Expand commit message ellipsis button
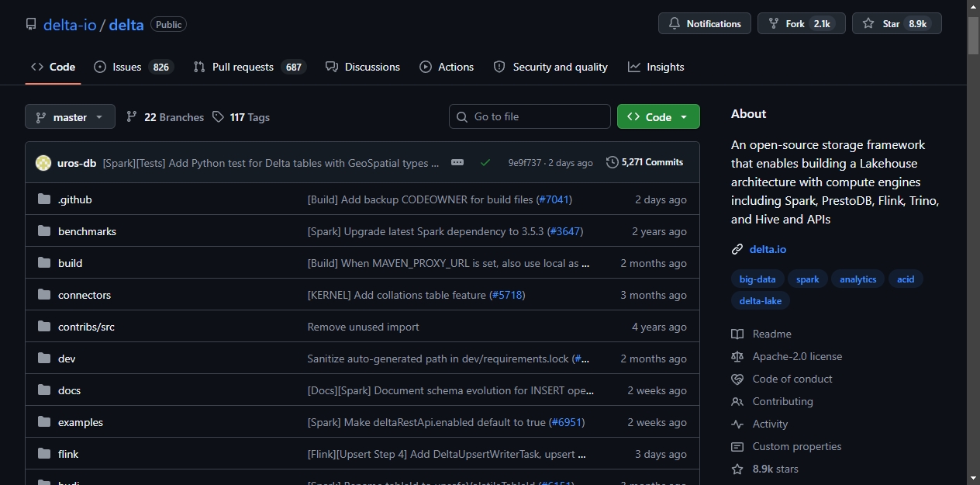The width and height of the screenshot is (980, 485). (x=457, y=162)
